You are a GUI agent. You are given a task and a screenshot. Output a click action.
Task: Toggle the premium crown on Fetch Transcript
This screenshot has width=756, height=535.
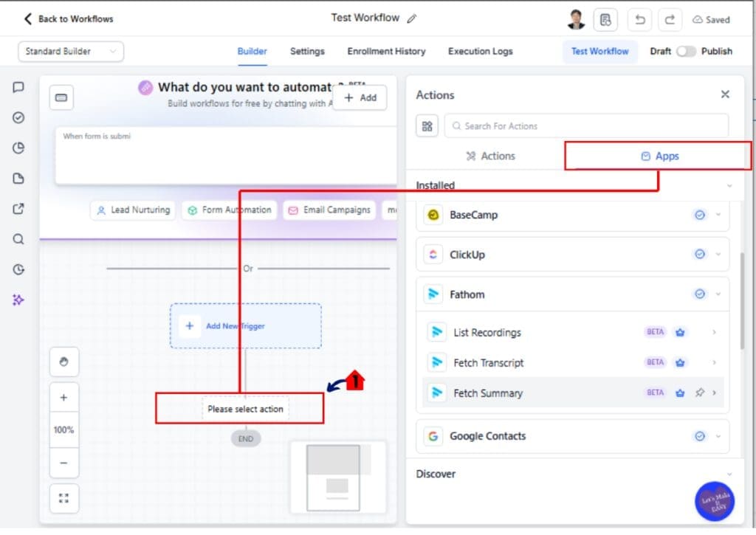679,362
